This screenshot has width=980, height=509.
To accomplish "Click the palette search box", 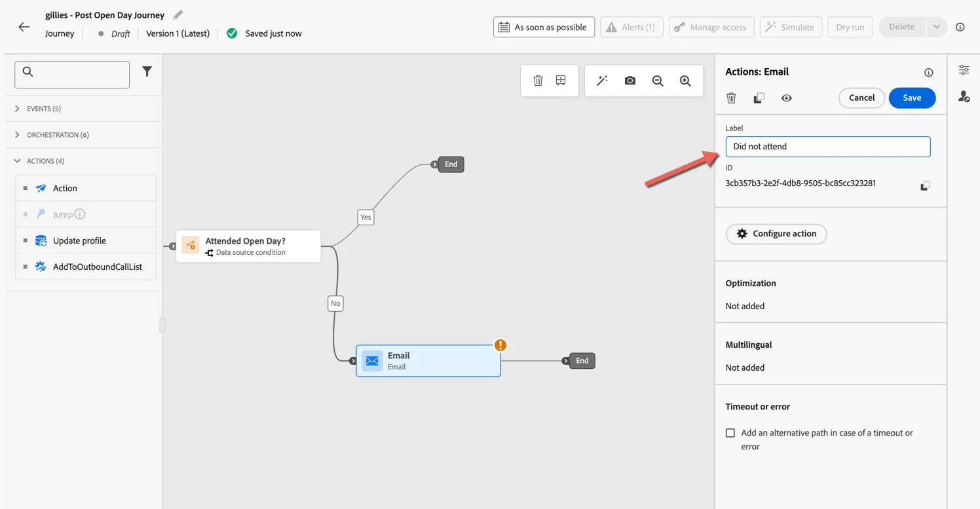I will click(x=72, y=75).
